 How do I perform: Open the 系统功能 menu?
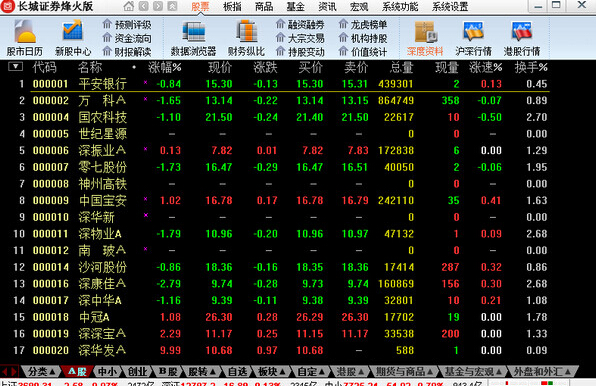tap(400, 6)
